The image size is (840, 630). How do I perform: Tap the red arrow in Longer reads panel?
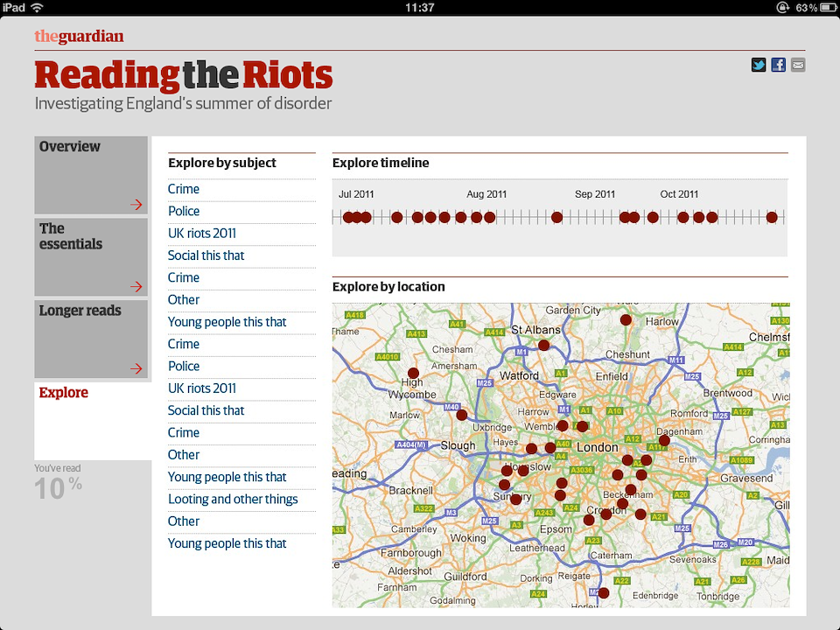(136, 368)
